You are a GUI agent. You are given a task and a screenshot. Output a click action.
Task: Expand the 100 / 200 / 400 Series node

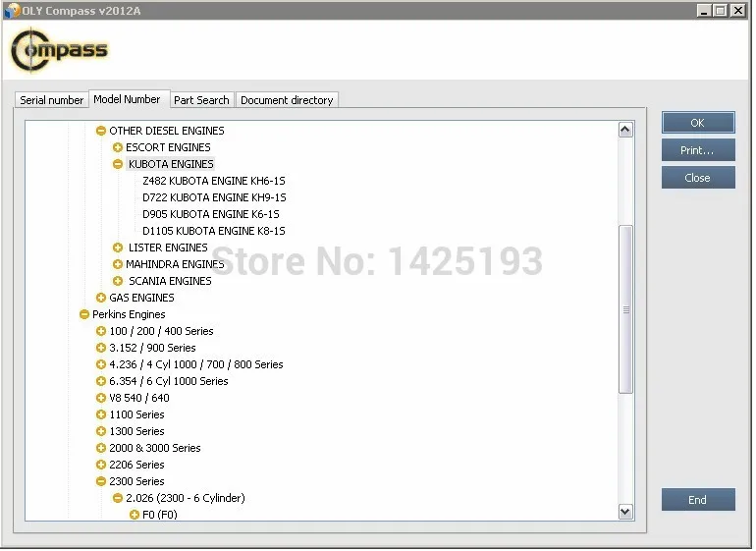point(101,331)
